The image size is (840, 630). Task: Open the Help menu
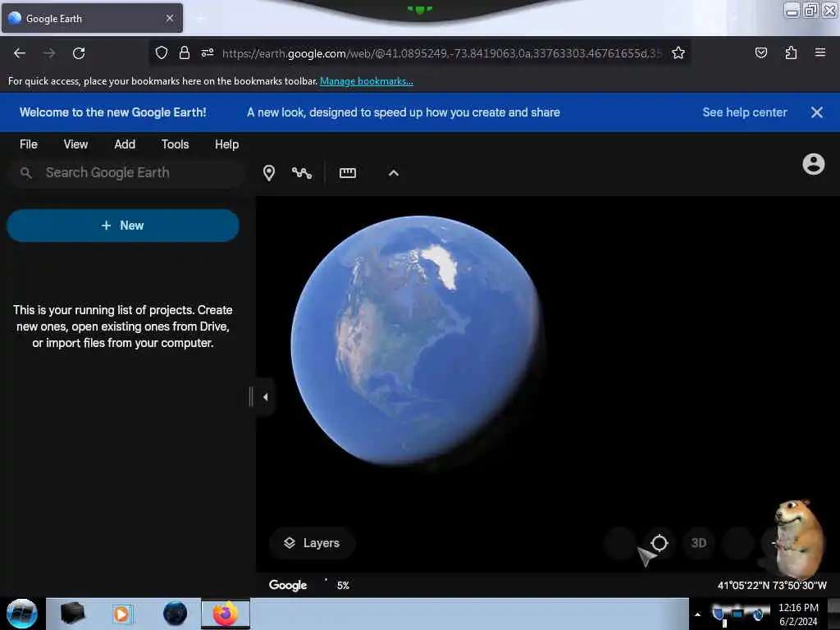pos(226,144)
